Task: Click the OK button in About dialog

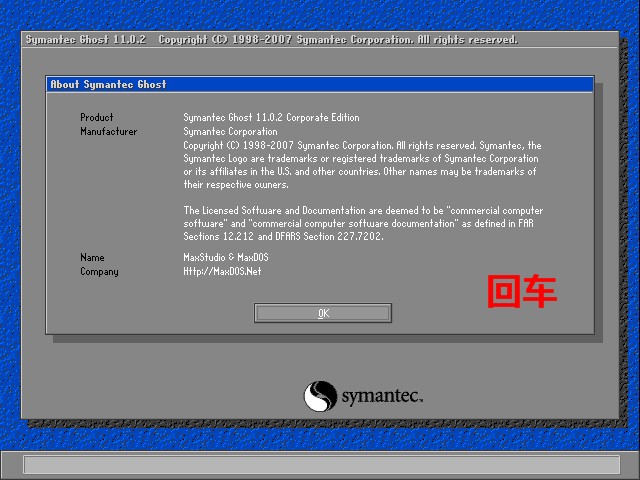Action: pos(323,313)
